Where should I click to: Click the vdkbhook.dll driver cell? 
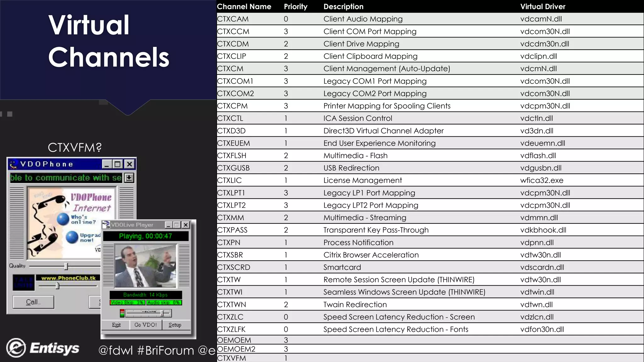(543, 230)
